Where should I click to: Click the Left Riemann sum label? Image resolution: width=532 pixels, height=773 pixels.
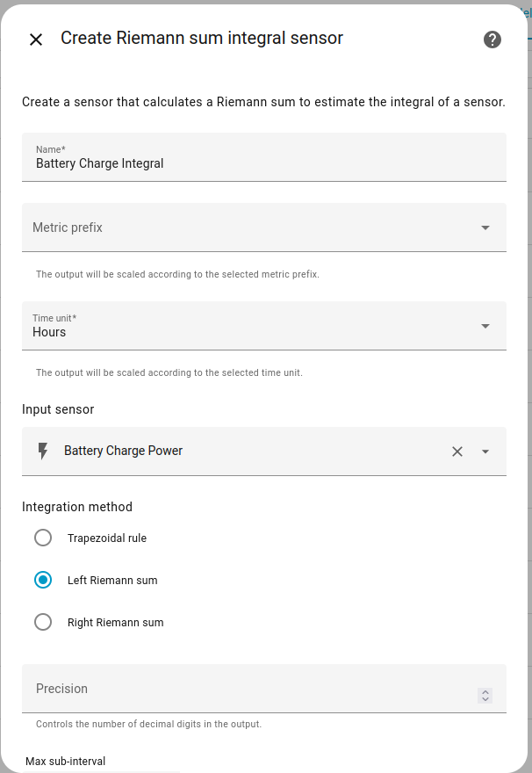pyautogui.click(x=112, y=581)
